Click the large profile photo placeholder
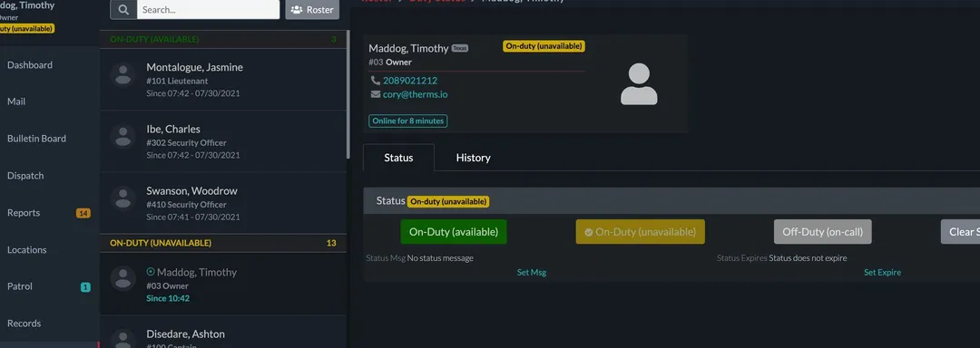The height and width of the screenshot is (348, 980). [639, 84]
